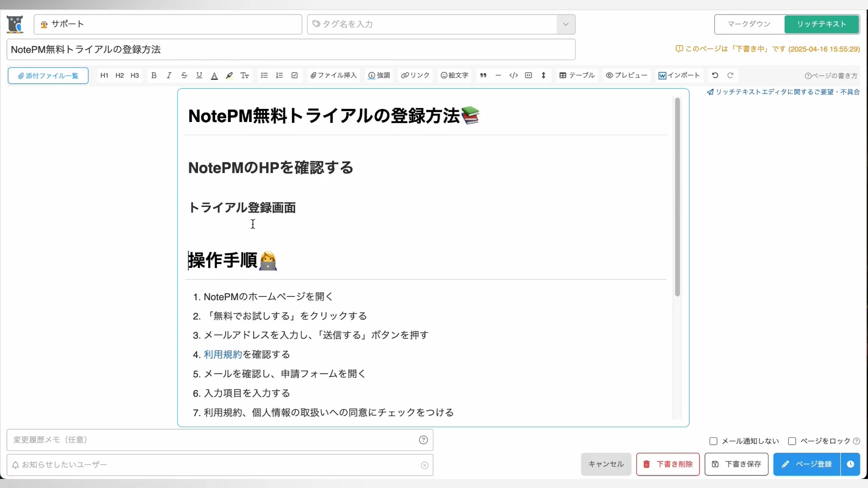
Task: Apply H1 heading format
Action: click(x=104, y=75)
